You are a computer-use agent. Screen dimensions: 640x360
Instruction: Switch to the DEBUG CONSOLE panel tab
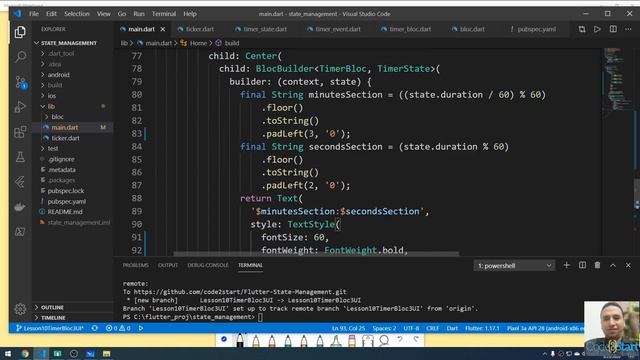coord(208,265)
